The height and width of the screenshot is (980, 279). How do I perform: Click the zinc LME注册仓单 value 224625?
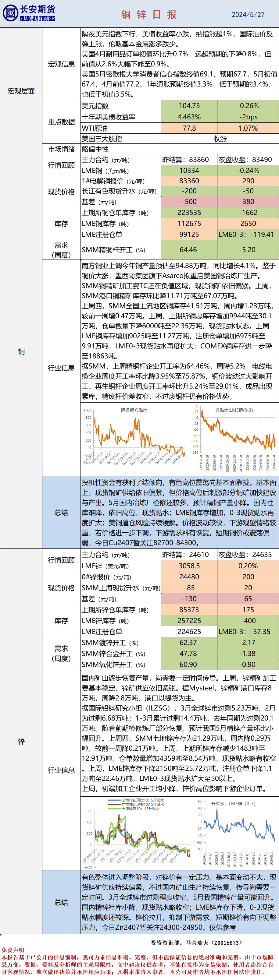click(x=189, y=632)
